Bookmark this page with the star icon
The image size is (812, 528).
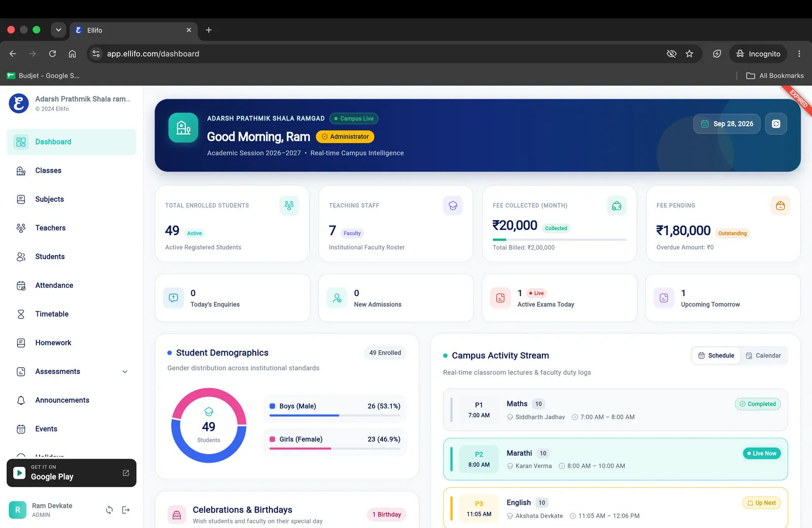[689, 54]
